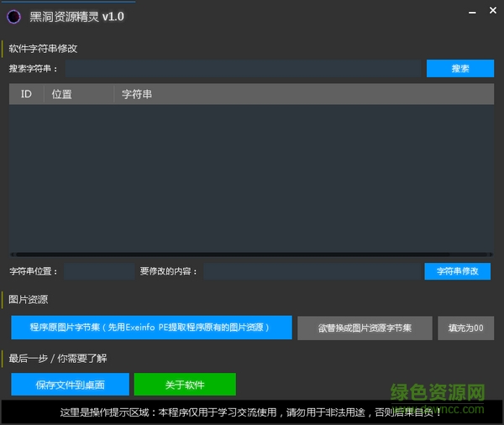Image resolution: width=504 pixels, height=425 pixels.
Task: Focus the 字符串位置 input field
Action: (x=99, y=271)
